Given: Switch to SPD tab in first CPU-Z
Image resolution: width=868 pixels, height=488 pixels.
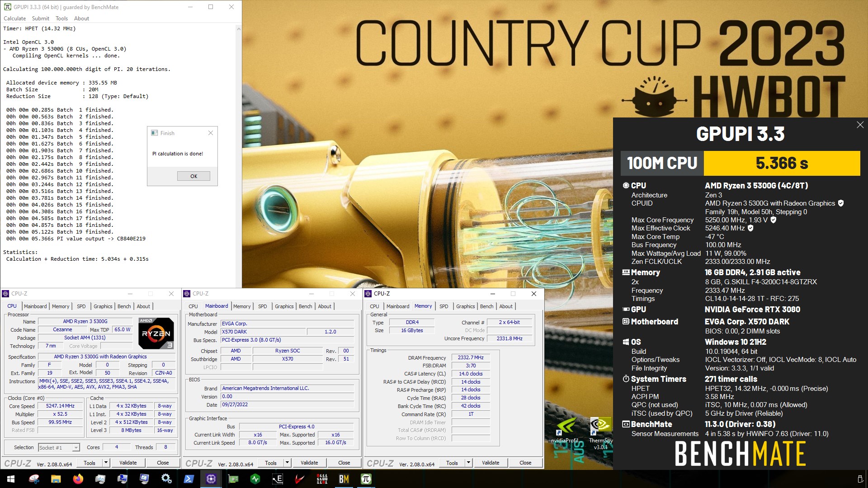Looking at the screenshot, I should point(81,306).
